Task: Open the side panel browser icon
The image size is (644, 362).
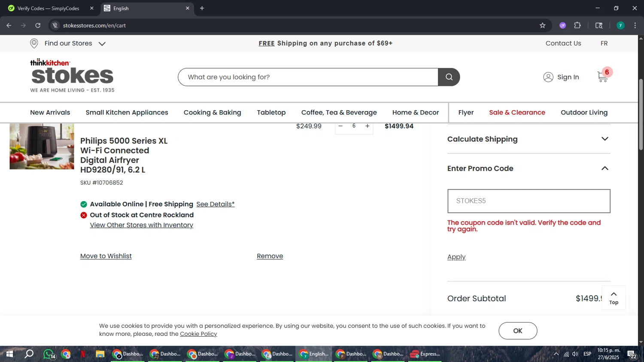Action: click(599, 26)
